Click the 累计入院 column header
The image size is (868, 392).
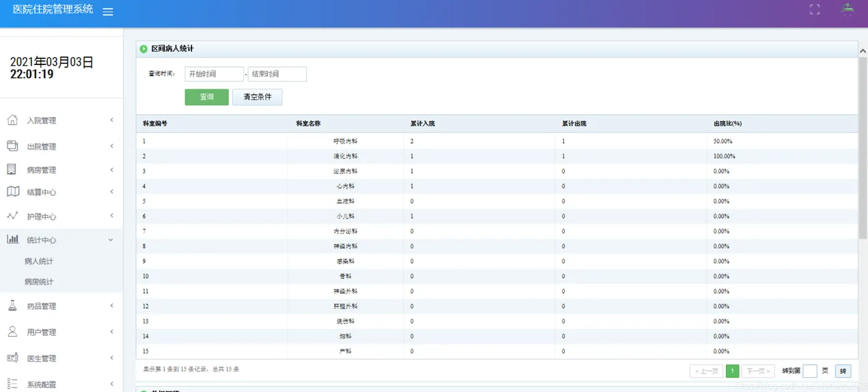pyautogui.click(x=422, y=123)
